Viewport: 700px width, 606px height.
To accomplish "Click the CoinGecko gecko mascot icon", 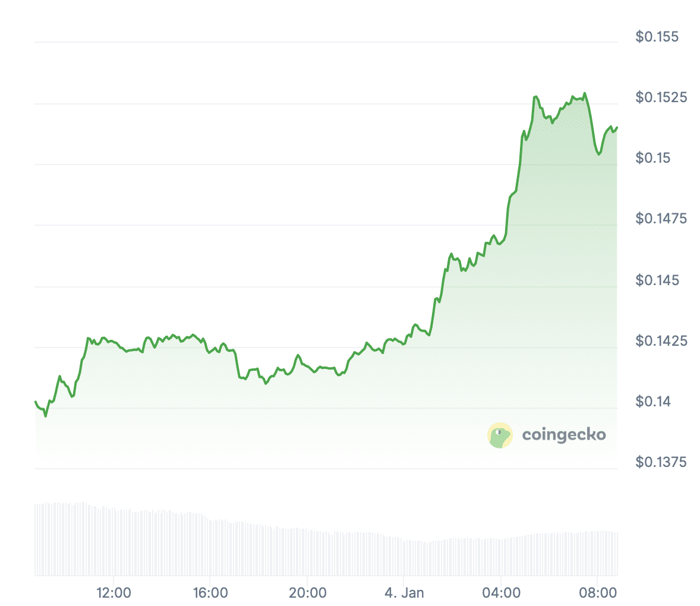I will tap(500, 435).
